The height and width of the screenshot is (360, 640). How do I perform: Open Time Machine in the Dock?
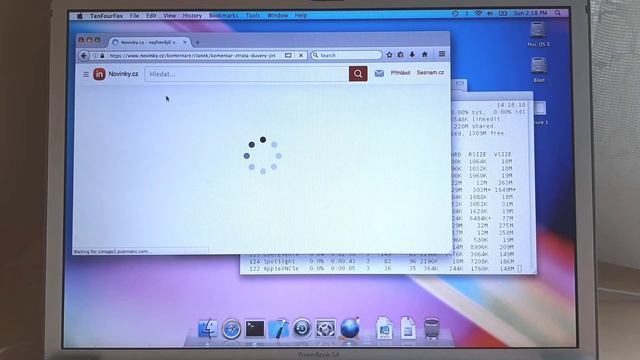tap(302, 328)
